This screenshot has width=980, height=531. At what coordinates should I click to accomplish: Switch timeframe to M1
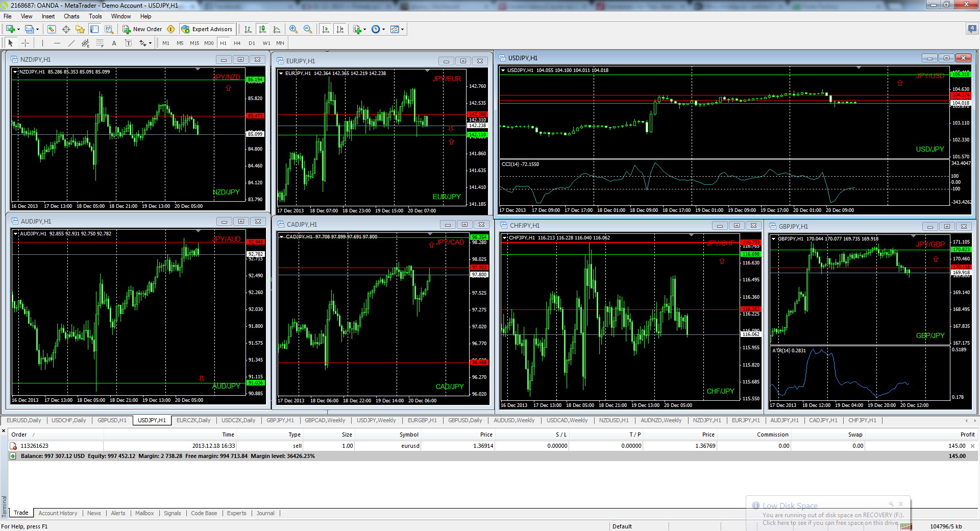pyautogui.click(x=166, y=43)
